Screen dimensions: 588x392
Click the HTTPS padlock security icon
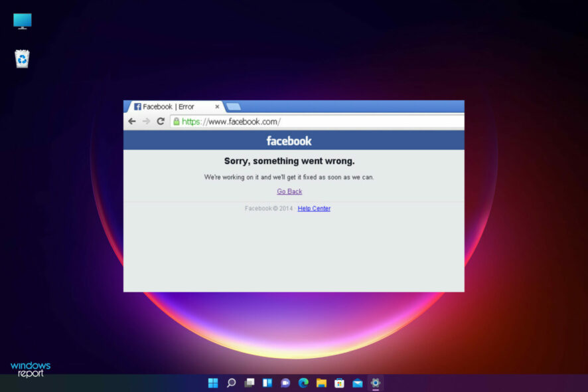coord(176,122)
